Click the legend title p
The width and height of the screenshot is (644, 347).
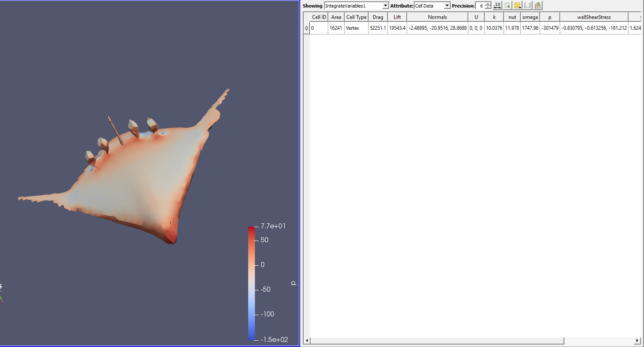point(293,283)
